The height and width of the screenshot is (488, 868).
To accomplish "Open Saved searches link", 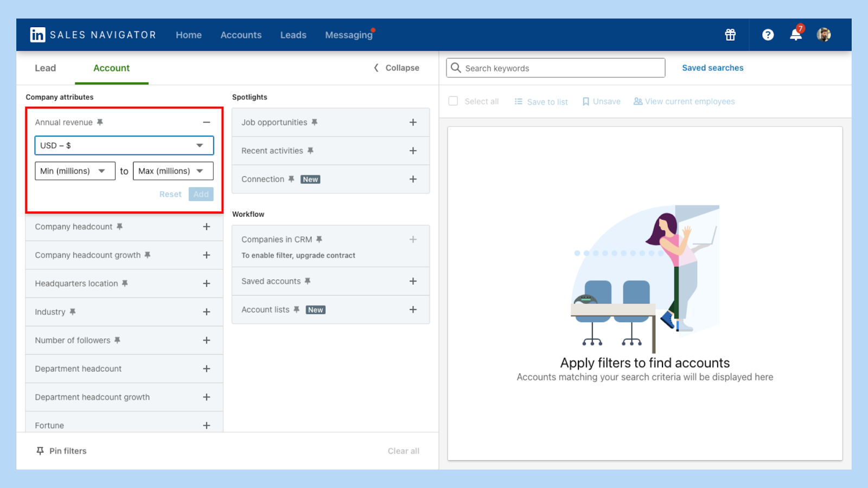I will click(713, 68).
